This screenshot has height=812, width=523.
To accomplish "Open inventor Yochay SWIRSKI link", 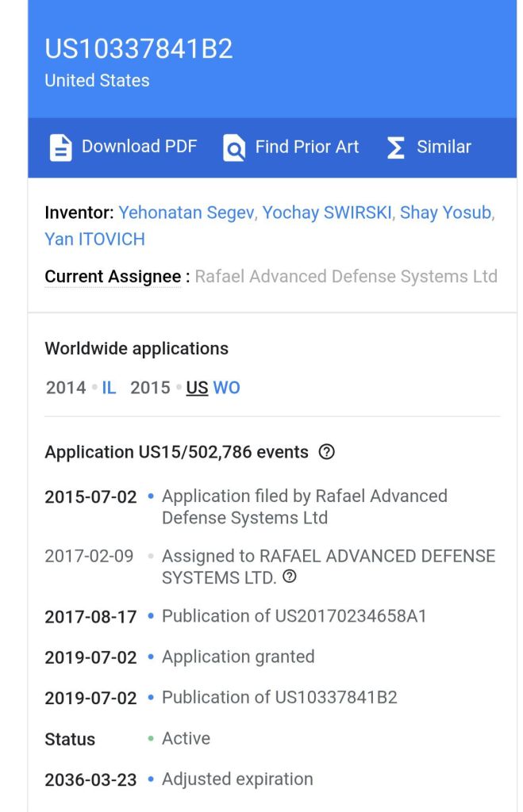I will click(x=326, y=213).
